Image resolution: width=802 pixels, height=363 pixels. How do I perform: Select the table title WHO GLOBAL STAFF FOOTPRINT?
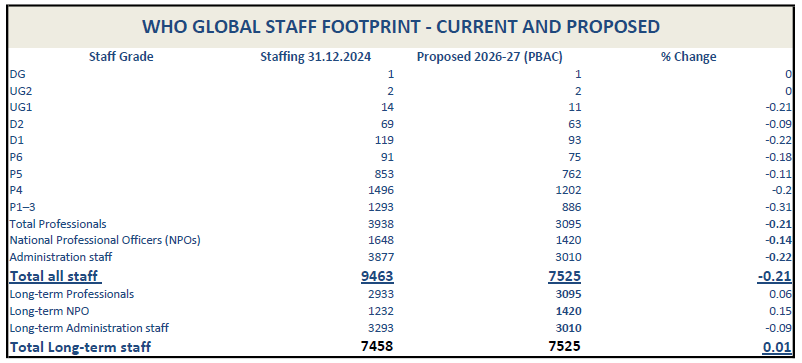(400, 27)
